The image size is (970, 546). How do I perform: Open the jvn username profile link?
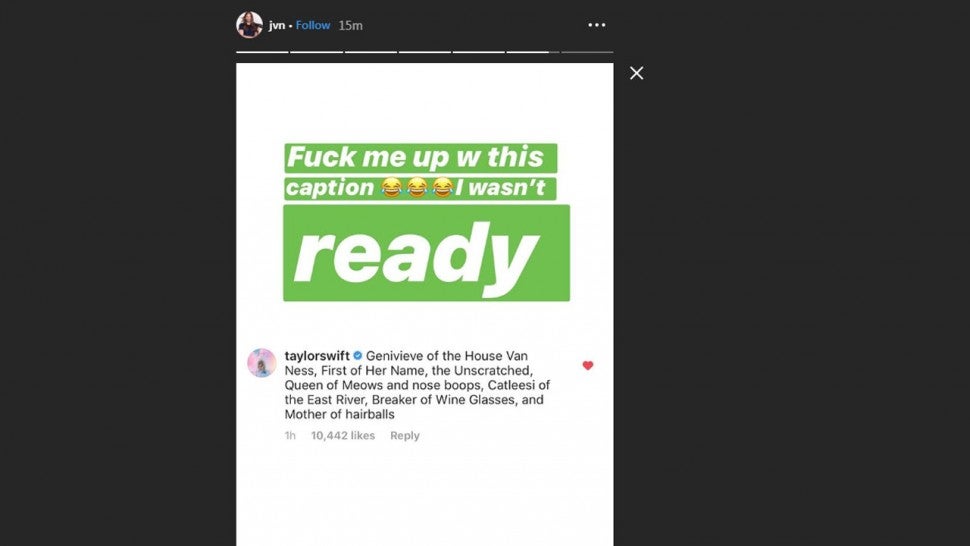tap(277, 25)
